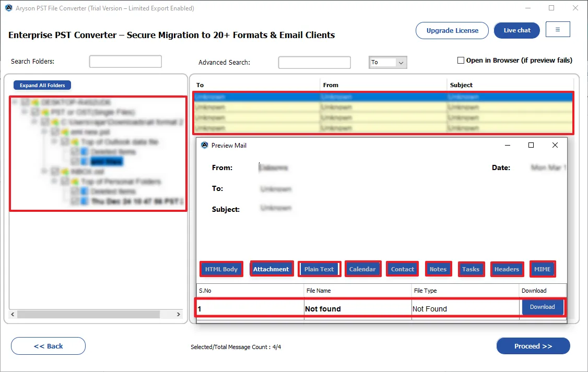Click blue icon of the Thu Dec 24 folder

[85, 201]
